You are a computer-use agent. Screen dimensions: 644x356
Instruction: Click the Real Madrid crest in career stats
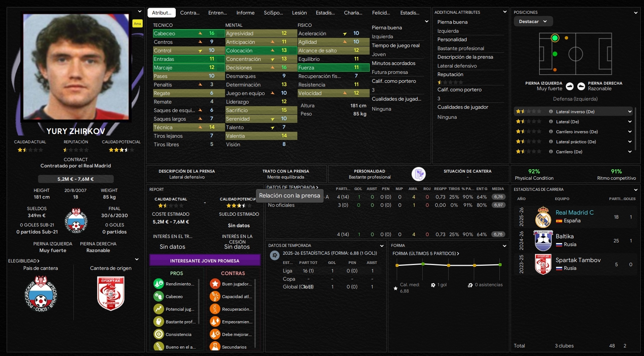pos(543,217)
